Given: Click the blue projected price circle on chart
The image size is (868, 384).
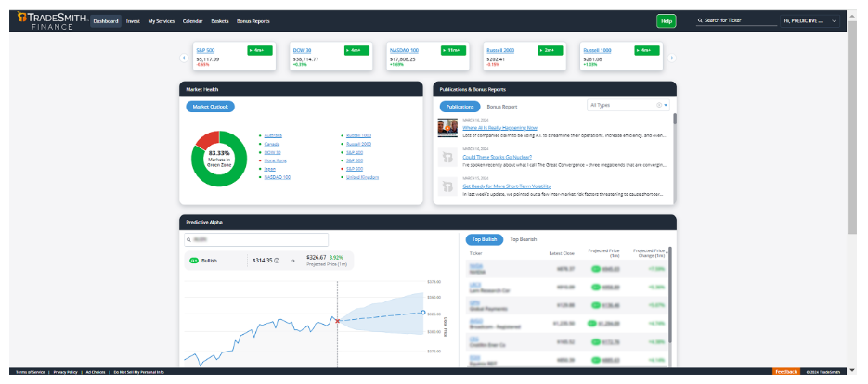Looking at the screenshot, I should pos(423,313).
